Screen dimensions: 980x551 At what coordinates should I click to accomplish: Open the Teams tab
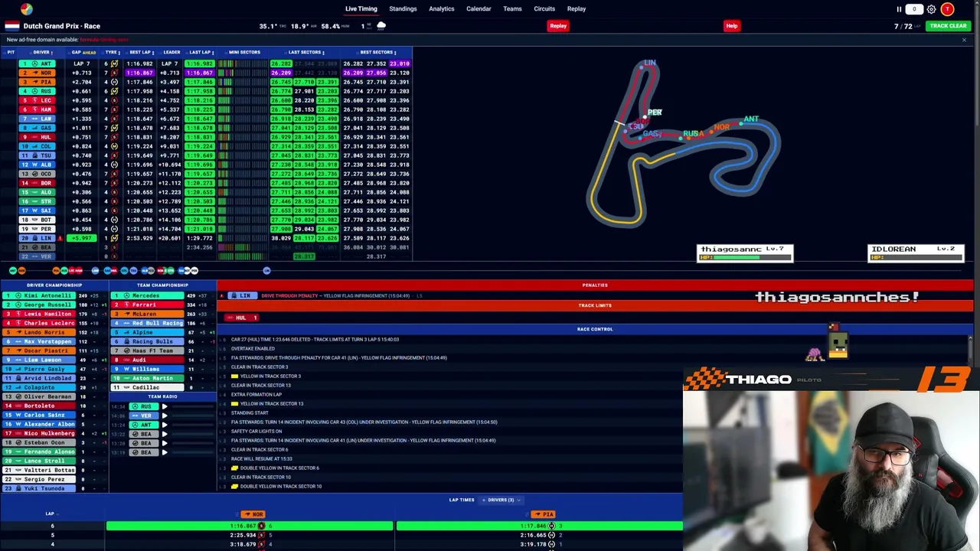(512, 9)
